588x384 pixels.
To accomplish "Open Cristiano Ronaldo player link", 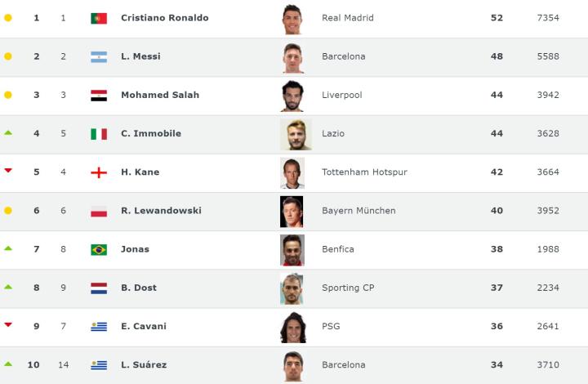I will pos(164,18).
